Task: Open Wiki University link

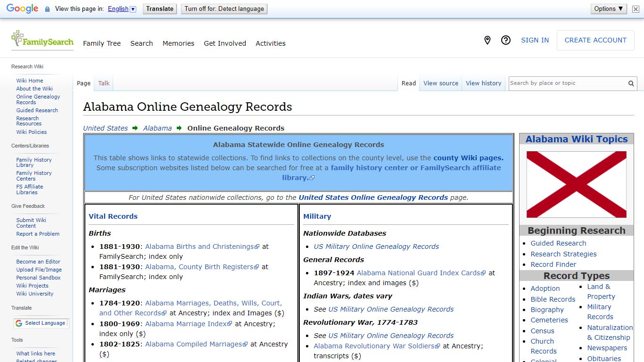Action: click(35, 294)
